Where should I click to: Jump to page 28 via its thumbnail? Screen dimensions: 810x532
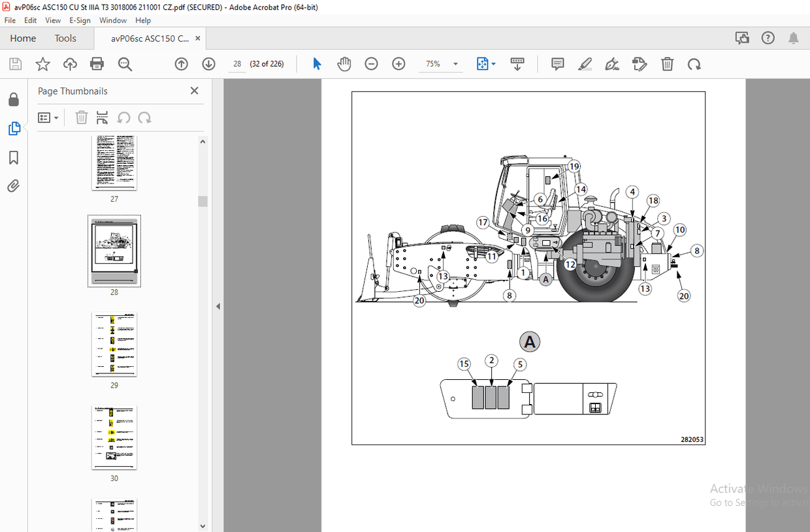pos(114,251)
